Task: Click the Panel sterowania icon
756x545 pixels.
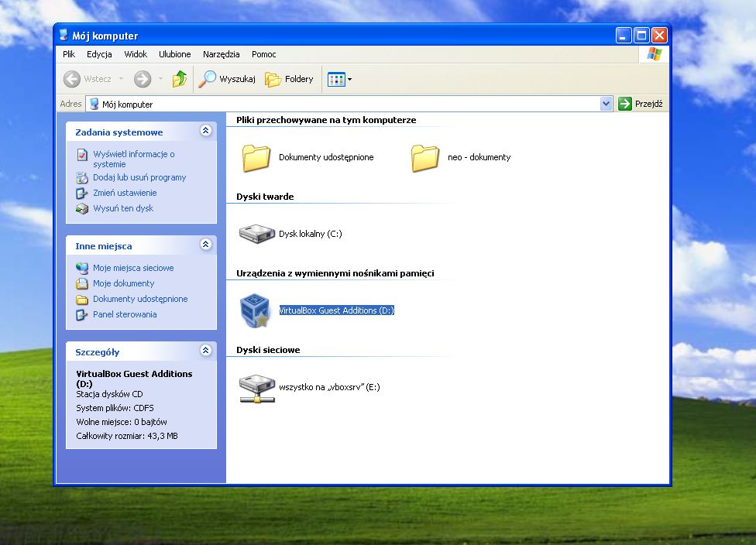Action: (82, 314)
